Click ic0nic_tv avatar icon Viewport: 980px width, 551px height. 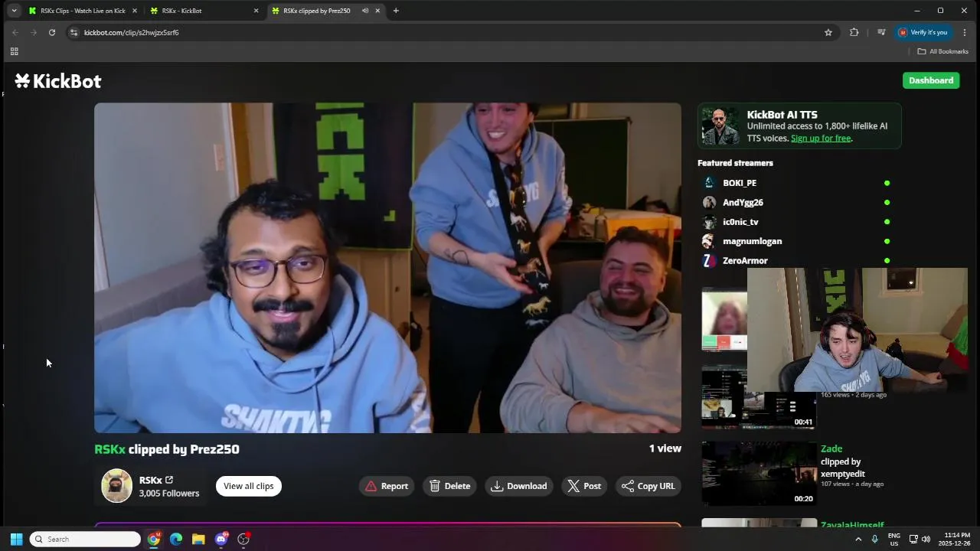(x=709, y=222)
